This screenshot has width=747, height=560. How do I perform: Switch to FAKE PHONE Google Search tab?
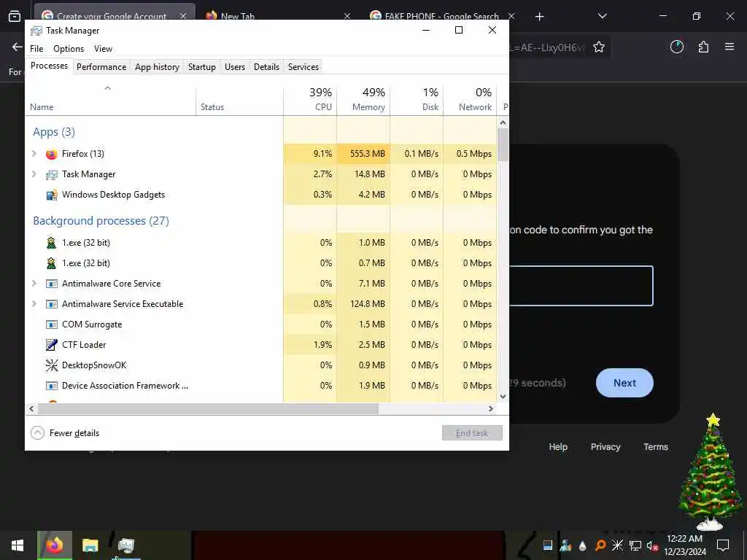pyautogui.click(x=441, y=16)
